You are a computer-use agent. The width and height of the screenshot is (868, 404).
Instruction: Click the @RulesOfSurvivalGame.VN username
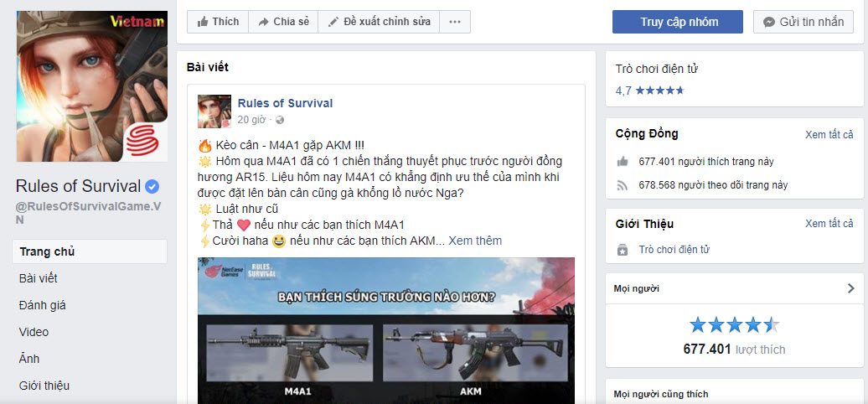pos(89,213)
